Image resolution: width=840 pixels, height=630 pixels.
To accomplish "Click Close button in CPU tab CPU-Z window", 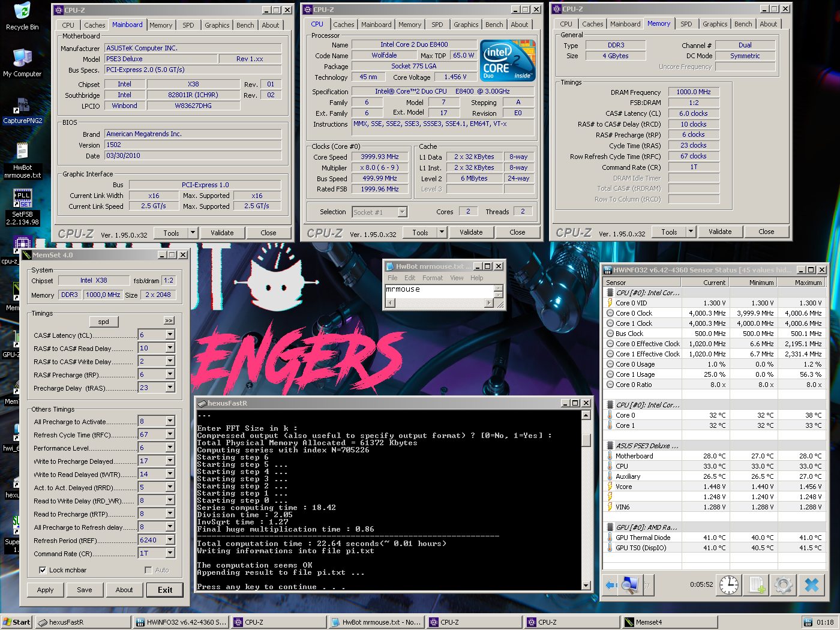I will pos(517,232).
